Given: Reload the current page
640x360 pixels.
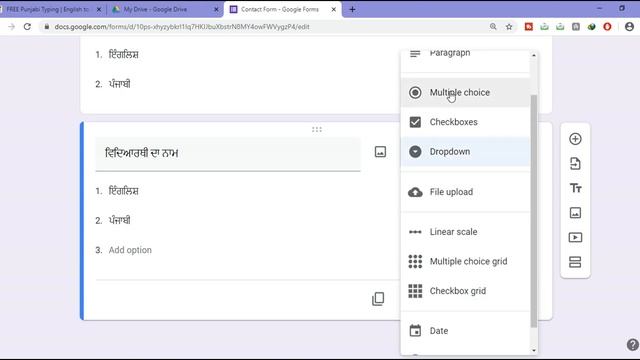Looking at the screenshot, I should (x=27, y=27).
